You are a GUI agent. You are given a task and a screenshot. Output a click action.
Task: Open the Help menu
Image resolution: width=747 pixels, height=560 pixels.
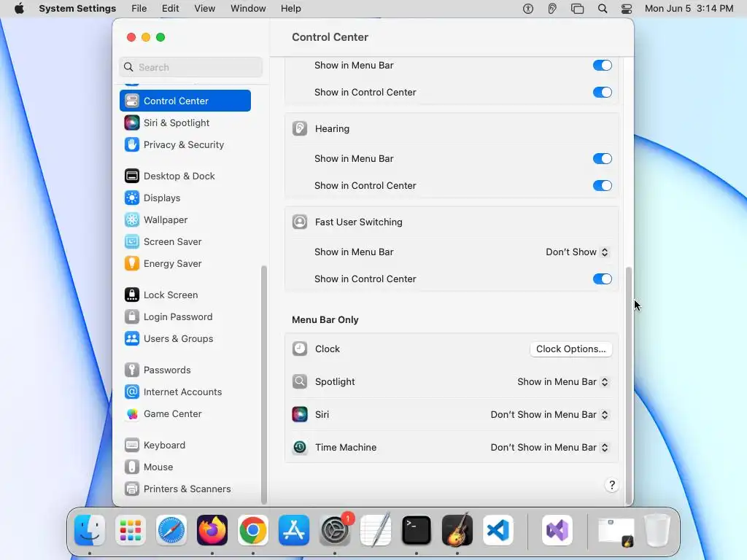290,9
